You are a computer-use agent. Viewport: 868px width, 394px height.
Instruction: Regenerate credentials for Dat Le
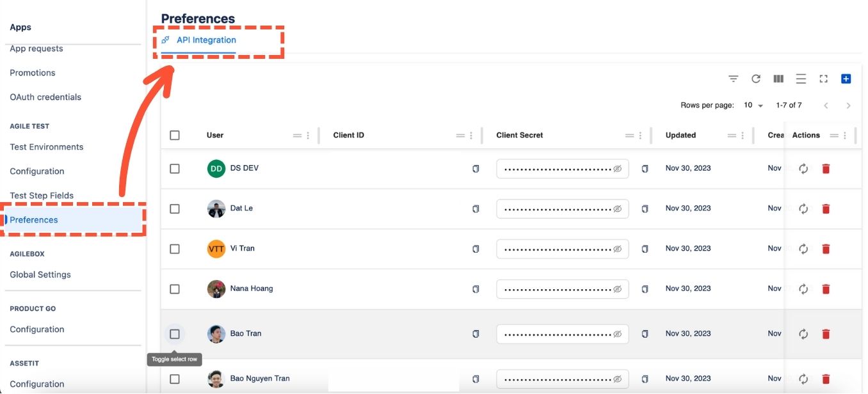point(804,209)
